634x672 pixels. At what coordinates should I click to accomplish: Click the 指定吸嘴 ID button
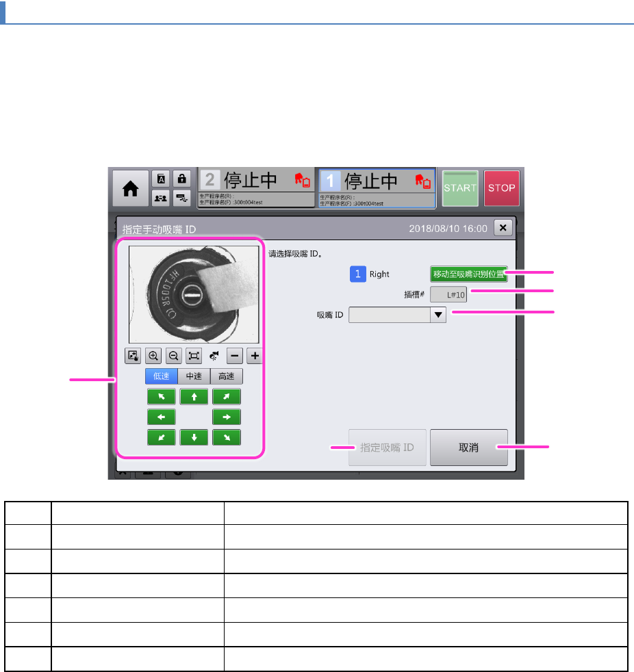pyautogui.click(x=387, y=448)
